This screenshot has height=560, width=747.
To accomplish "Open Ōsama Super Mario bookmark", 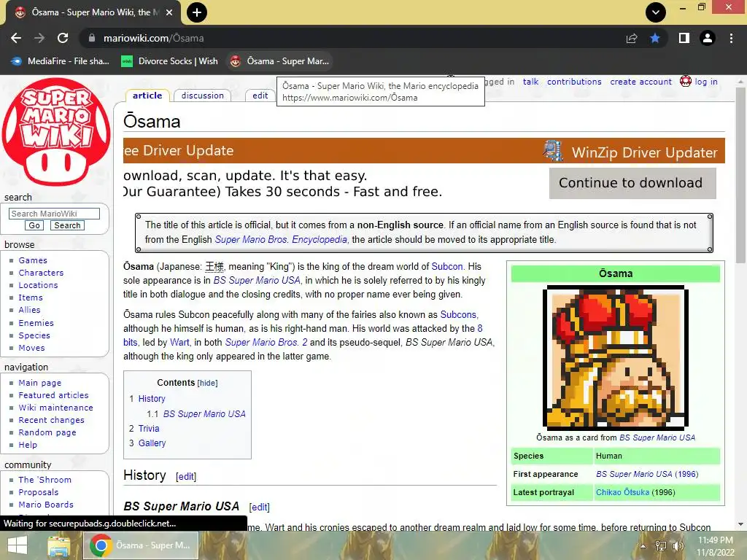I will pos(279,61).
